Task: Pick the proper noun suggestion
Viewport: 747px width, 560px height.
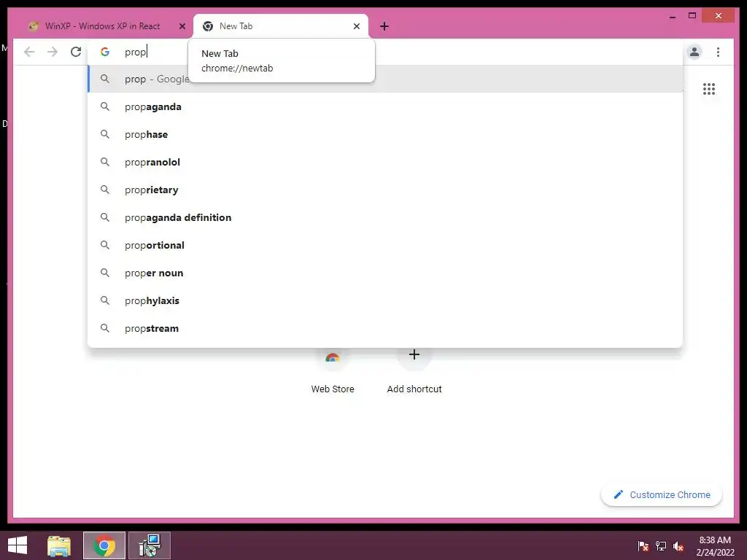Action: pyautogui.click(x=385, y=273)
